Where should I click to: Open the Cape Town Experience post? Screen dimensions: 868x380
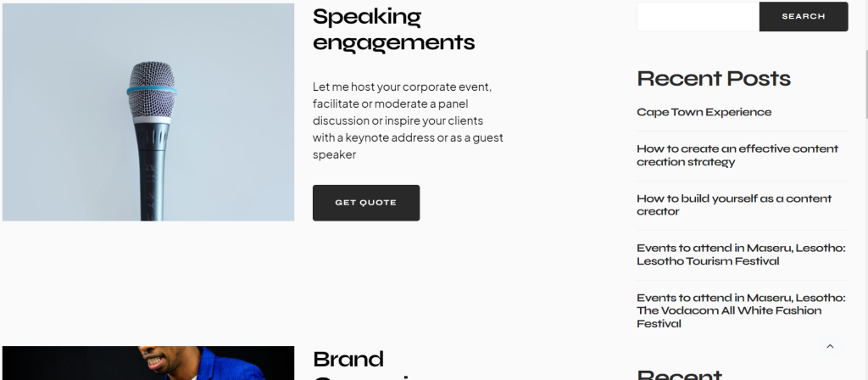tap(704, 113)
